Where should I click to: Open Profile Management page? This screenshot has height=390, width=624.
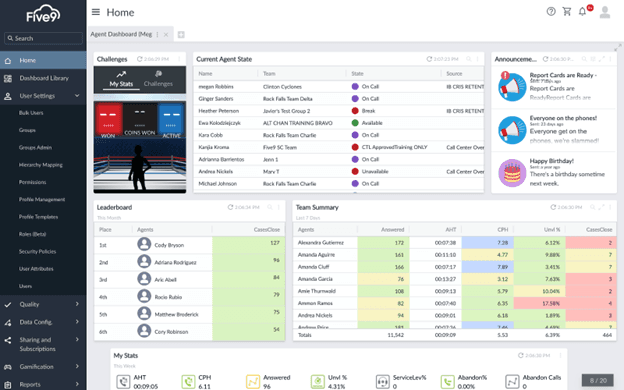tap(42, 199)
